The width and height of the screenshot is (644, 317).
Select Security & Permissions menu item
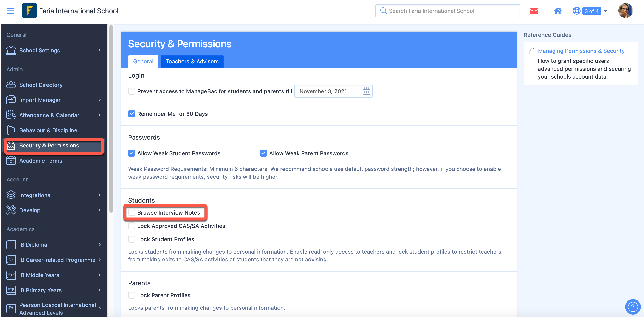tap(54, 145)
